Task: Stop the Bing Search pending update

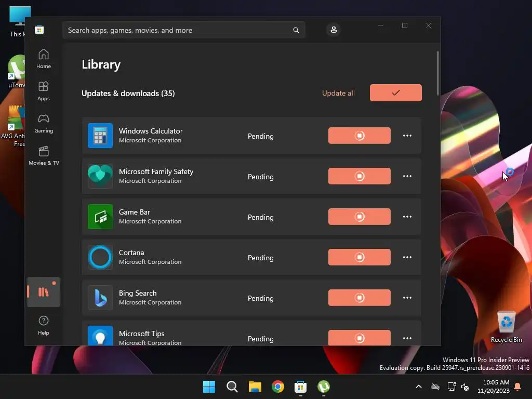Action: click(x=360, y=298)
